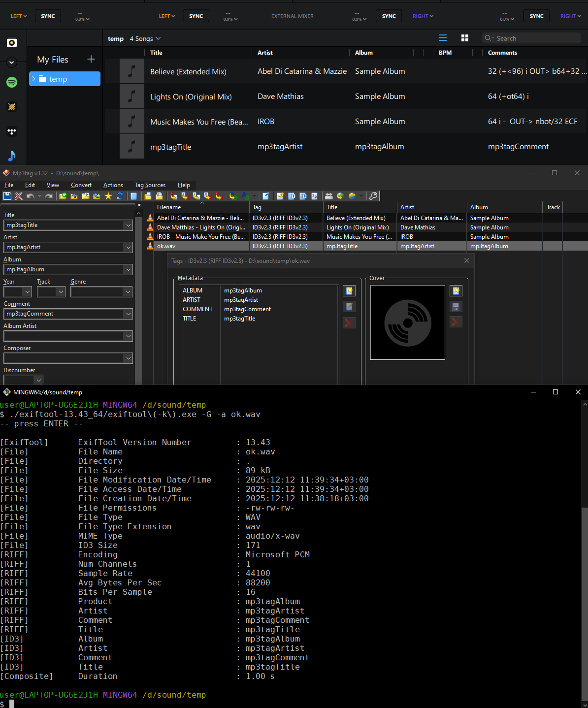Click the Mp3tag save tag icon
The width and height of the screenshot is (588, 708).
tap(7, 196)
